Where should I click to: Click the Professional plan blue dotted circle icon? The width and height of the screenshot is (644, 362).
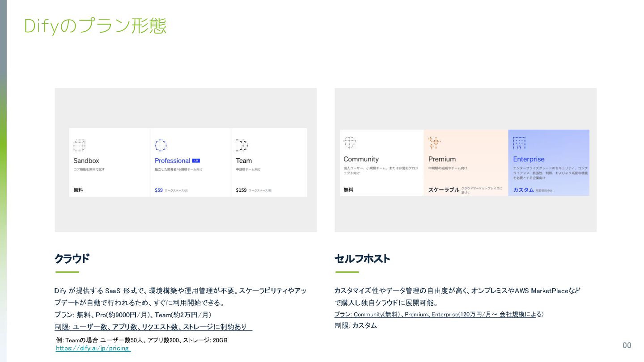[x=161, y=146]
